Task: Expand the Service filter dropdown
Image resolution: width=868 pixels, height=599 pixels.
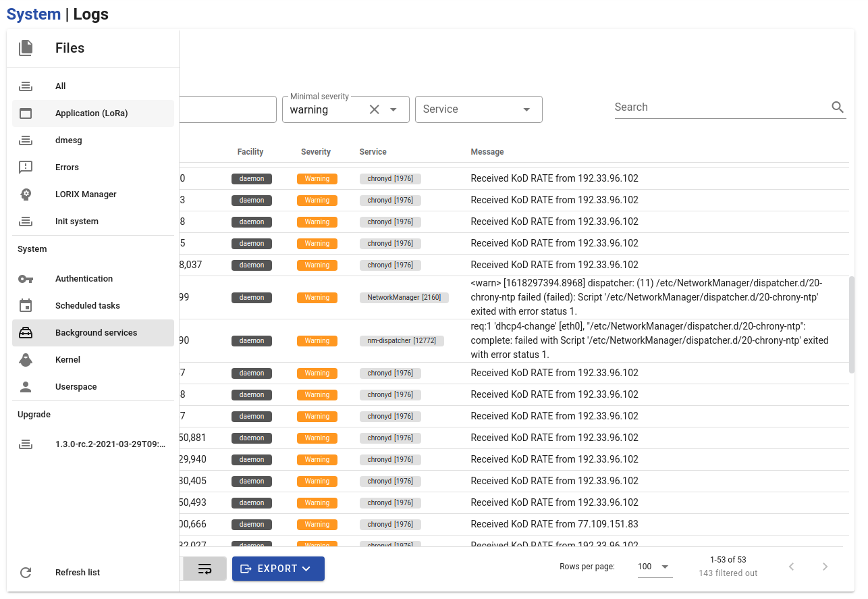Action: 526,109
